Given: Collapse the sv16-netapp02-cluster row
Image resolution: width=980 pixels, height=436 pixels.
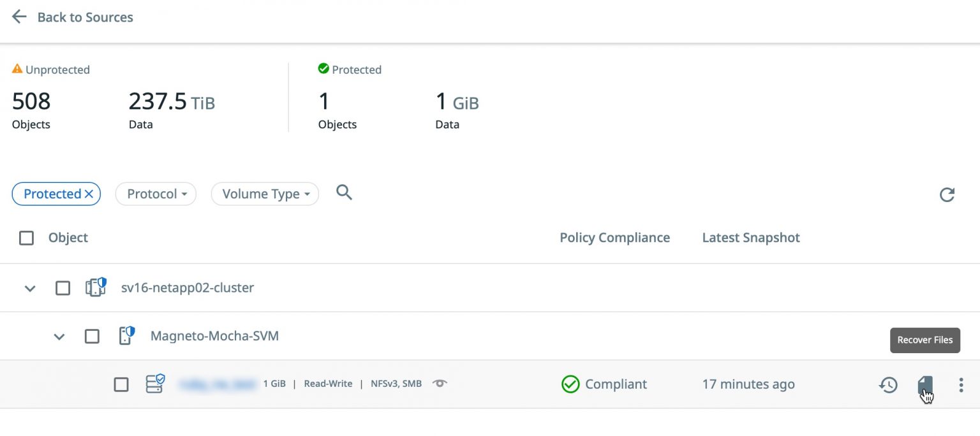Looking at the screenshot, I should click(29, 288).
